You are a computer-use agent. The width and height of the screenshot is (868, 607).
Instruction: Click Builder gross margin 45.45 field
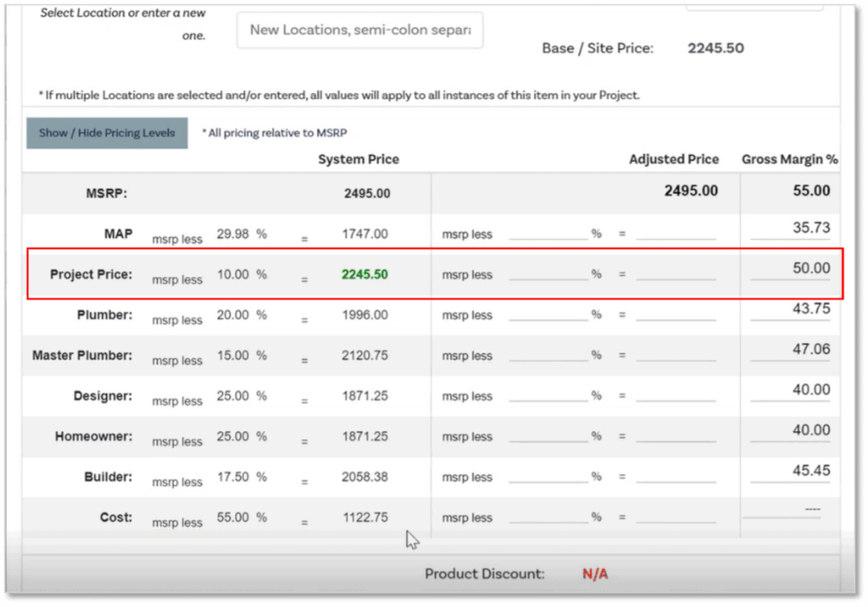tap(791, 471)
